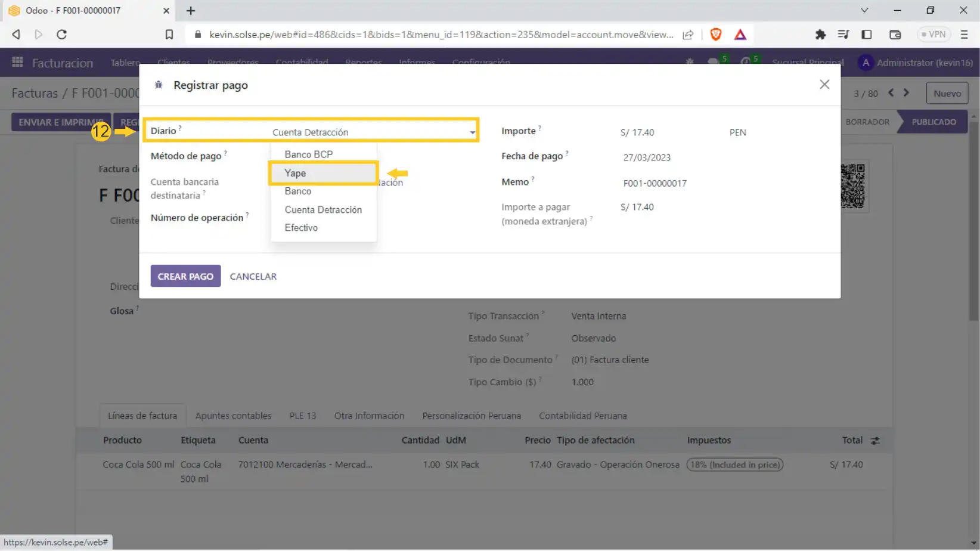Open the Odoo apps grid menu

pos(17,62)
